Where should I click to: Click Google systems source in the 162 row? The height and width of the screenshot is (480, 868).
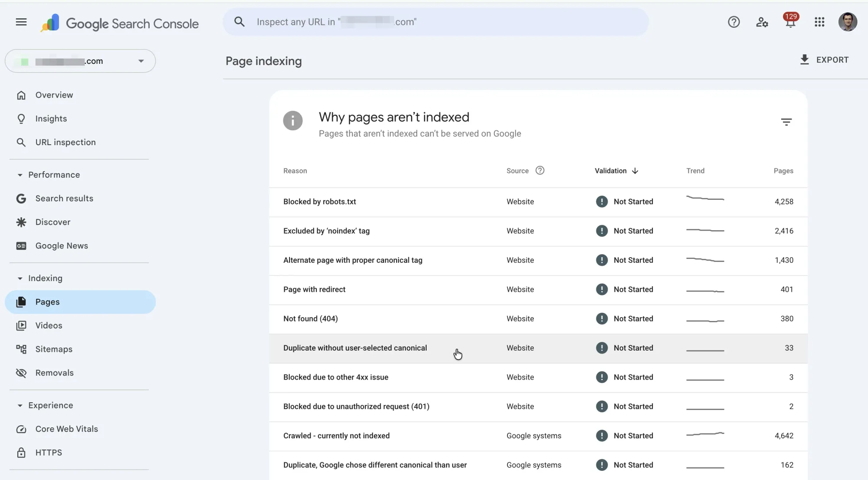pos(534,465)
